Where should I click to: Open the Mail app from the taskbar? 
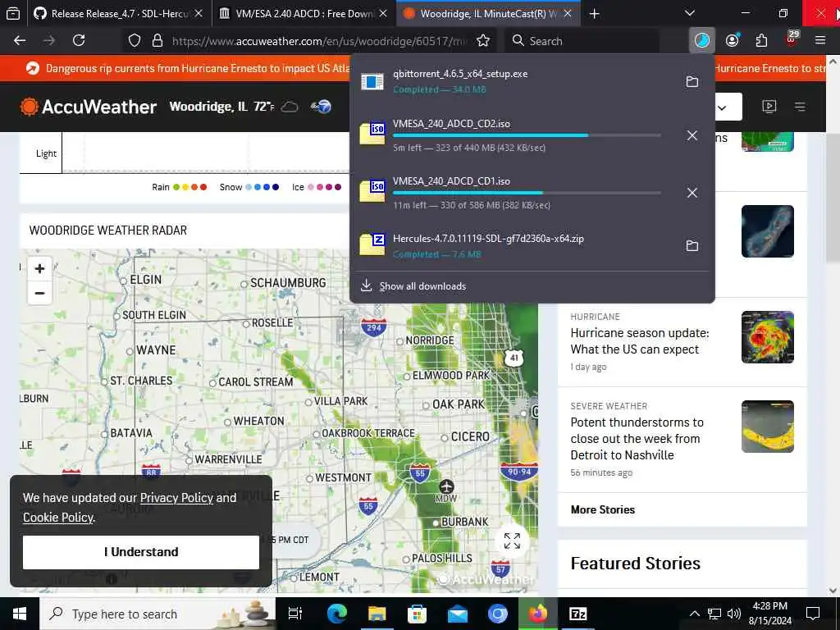[458, 614]
